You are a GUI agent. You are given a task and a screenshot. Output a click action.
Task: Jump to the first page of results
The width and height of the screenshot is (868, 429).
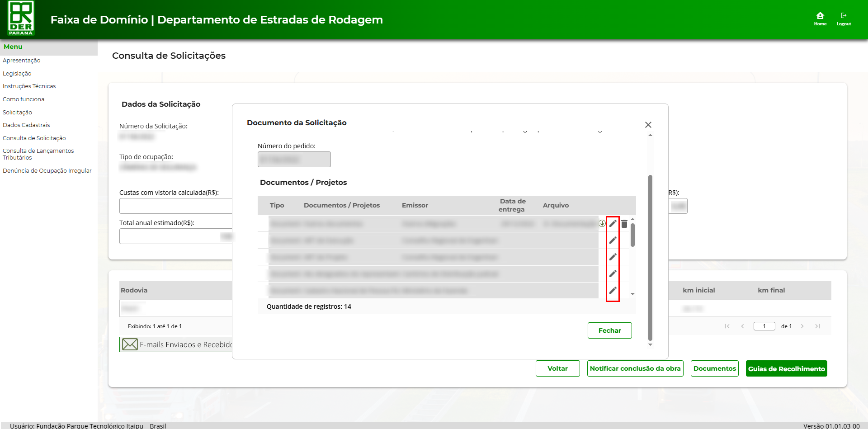pyautogui.click(x=727, y=326)
